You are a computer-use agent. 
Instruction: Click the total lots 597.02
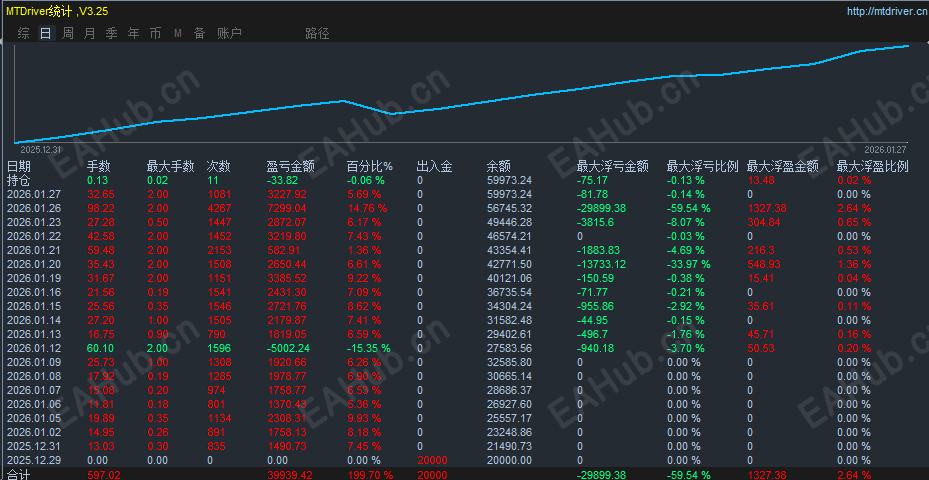(x=102, y=475)
